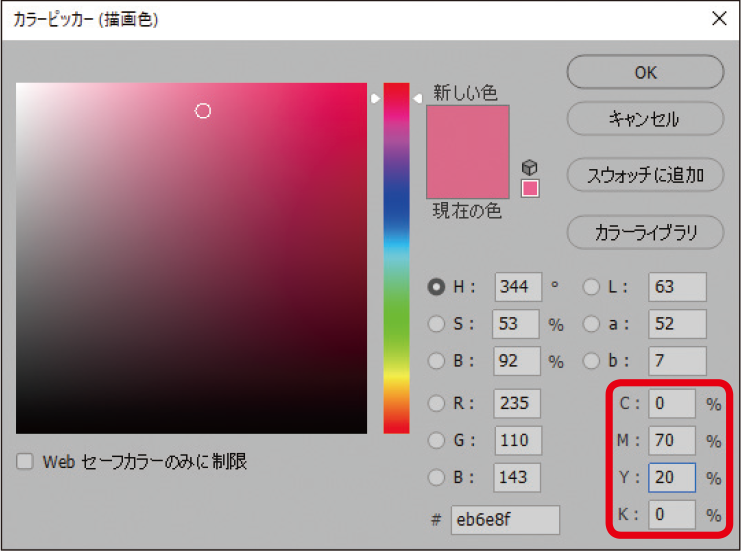The width and height of the screenshot is (741, 551).
Task: Click the M magenta percentage field
Action: coord(670,441)
